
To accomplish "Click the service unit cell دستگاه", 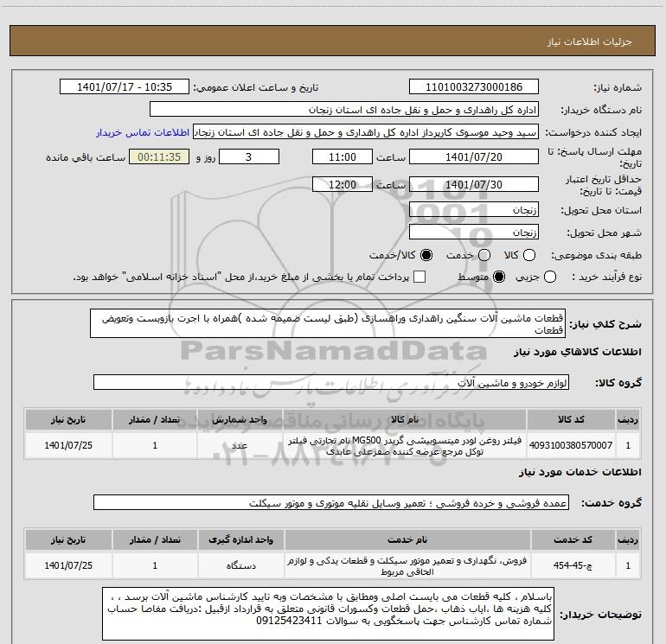I will tap(240, 565).
